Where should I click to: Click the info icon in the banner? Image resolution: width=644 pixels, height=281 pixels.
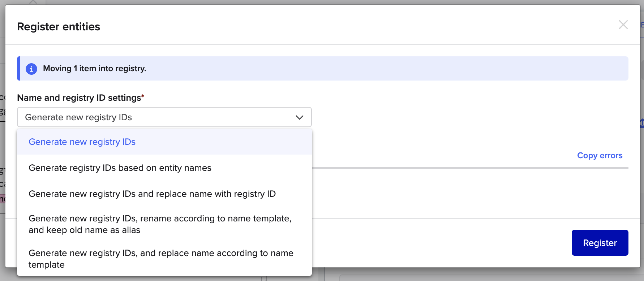[x=31, y=69]
